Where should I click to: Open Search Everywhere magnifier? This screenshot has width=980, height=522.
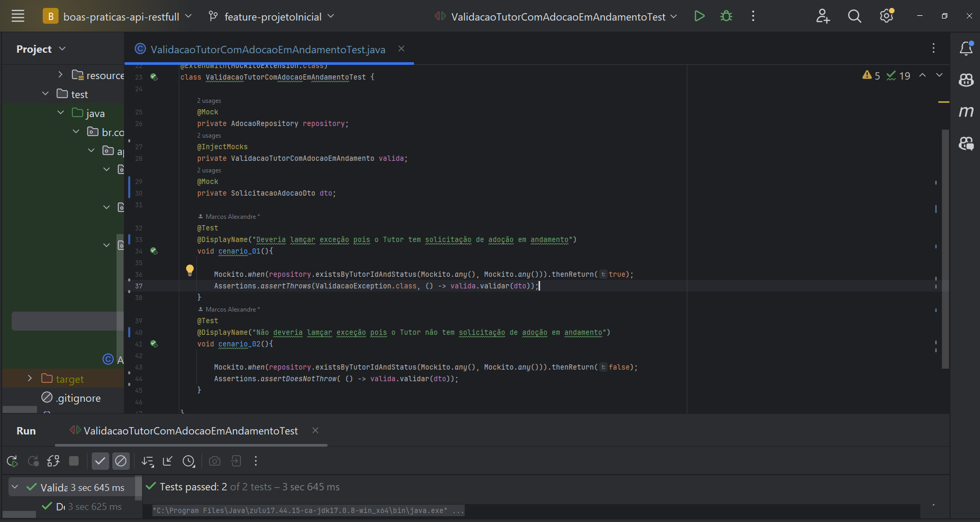pyautogui.click(x=854, y=16)
